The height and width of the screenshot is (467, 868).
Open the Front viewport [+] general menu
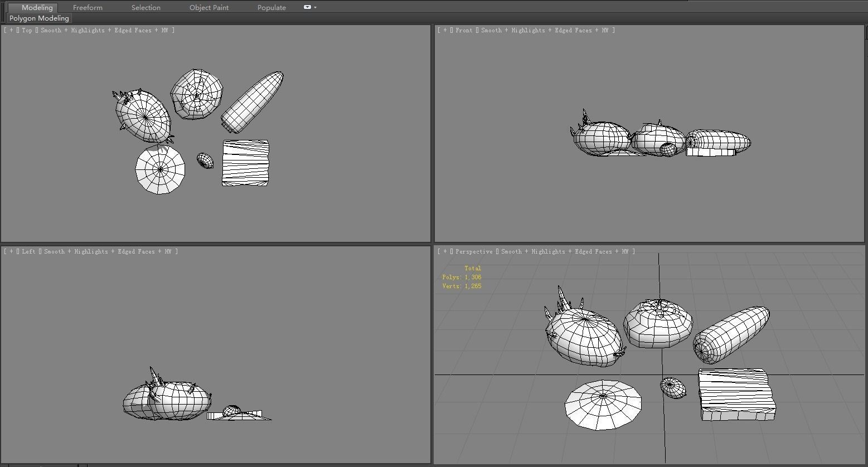point(445,30)
